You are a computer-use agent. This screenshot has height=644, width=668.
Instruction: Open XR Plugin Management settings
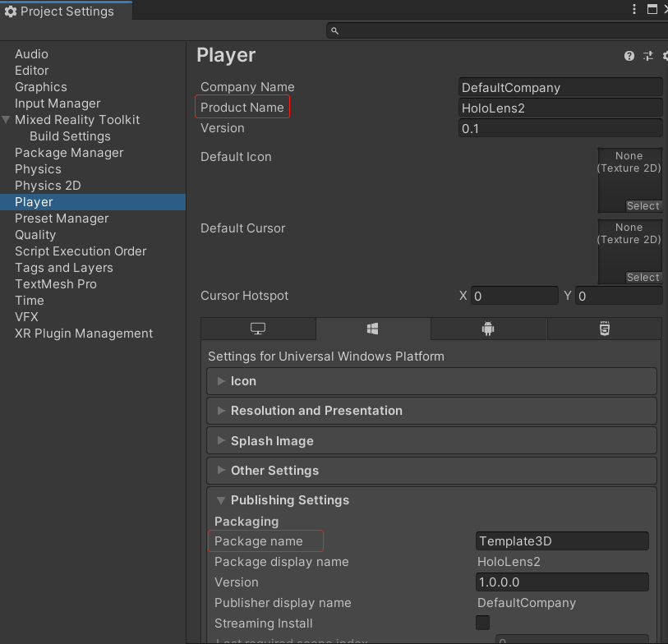point(84,333)
